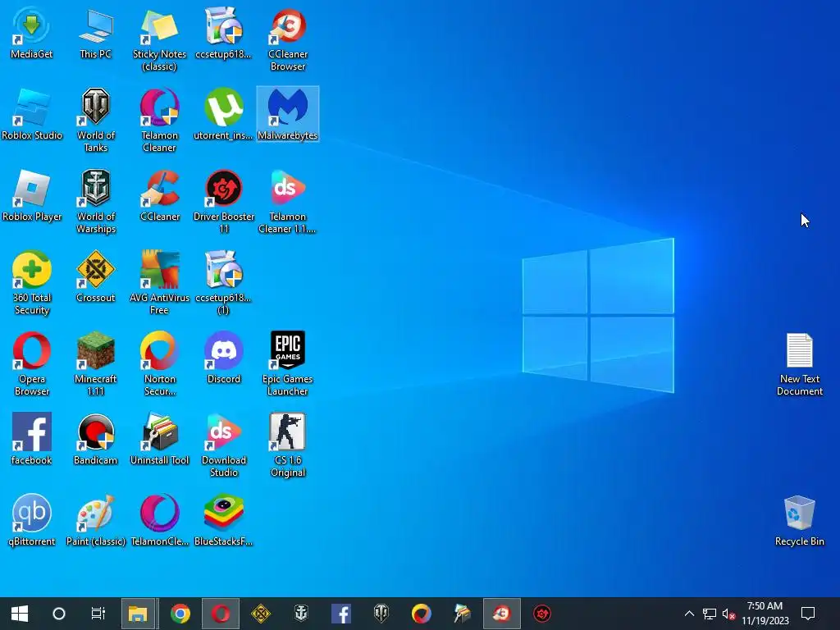Click the Minecraft 1.11 desktop icon

click(95, 365)
